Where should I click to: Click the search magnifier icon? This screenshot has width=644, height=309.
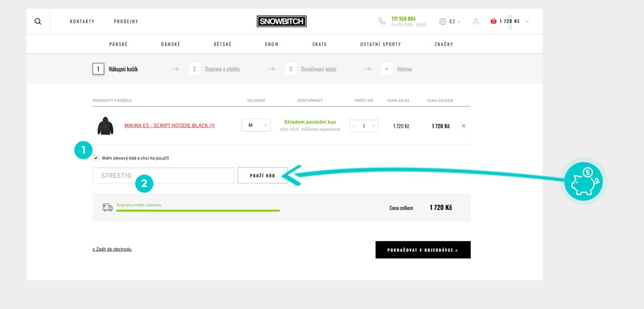click(38, 21)
